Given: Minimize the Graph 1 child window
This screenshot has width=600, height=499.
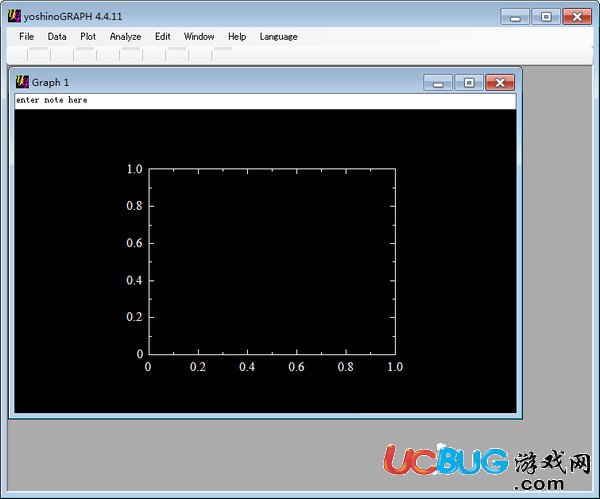Looking at the screenshot, I should pyautogui.click(x=438, y=83).
